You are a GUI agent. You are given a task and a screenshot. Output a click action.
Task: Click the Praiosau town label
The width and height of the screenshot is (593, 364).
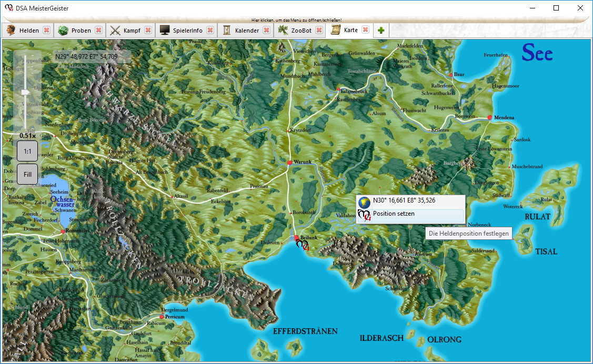point(259,186)
